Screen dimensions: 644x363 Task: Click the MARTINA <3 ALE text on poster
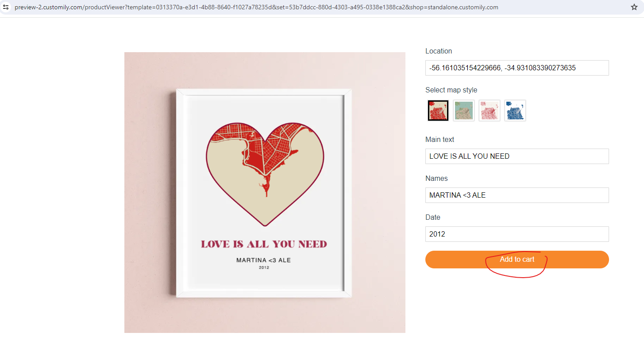264,260
